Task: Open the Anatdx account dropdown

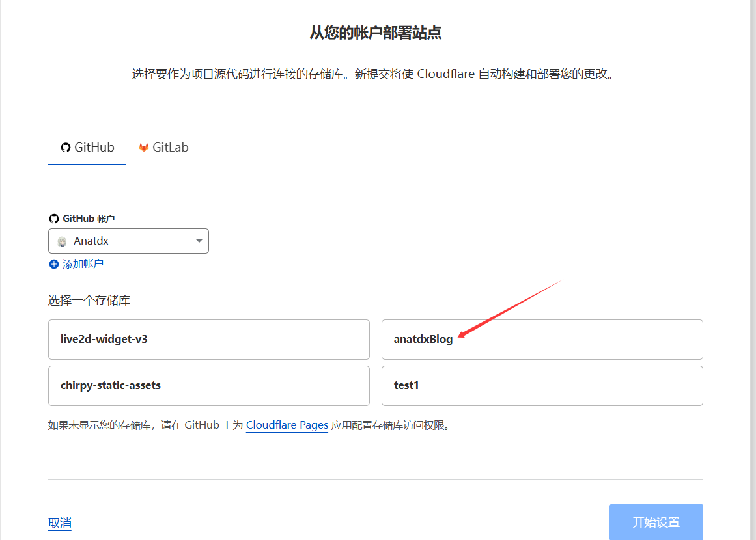Action: click(128, 241)
